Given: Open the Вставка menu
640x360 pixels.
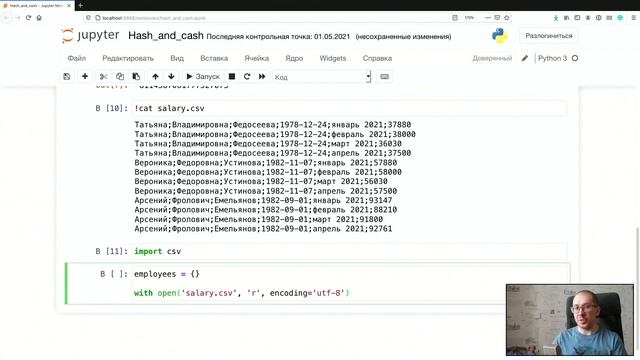Looking at the screenshot, I should pos(214,58).
